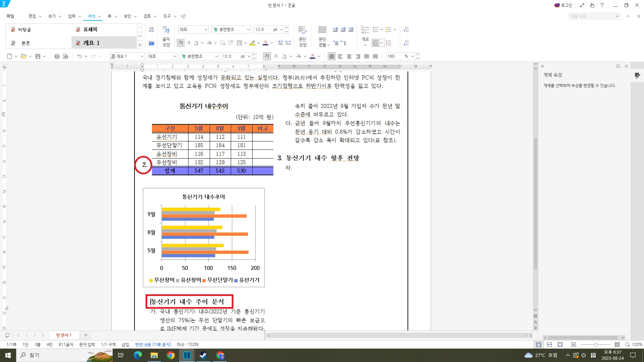The height and width of the screenshot is (362, 644).
Task: Toggle italic in the lower format toolbar
Action: [x=276, y=56]
